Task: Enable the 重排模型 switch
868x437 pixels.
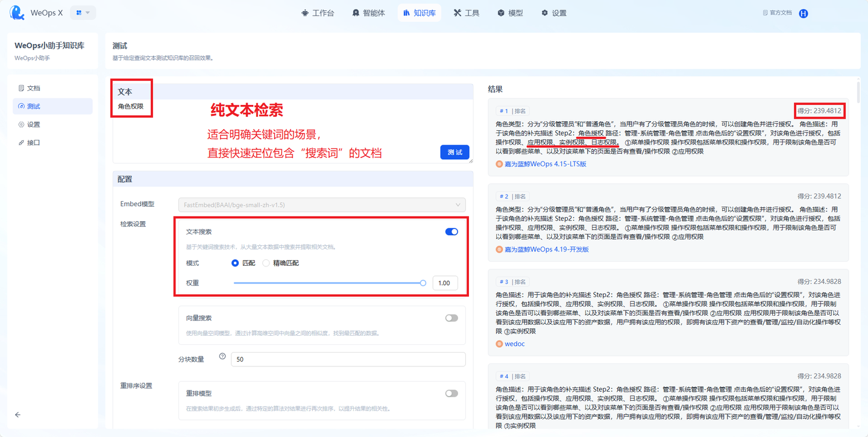Action: pyautogui.click(x=451, y=393)
